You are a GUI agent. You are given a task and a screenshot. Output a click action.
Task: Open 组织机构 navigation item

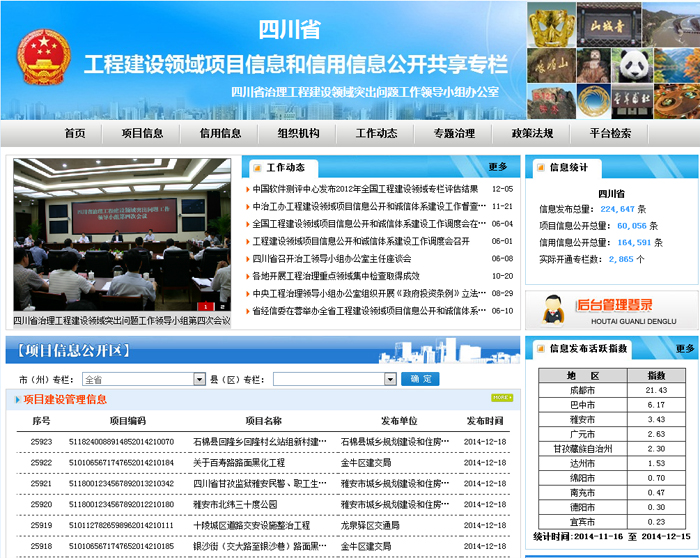(298, 133)
